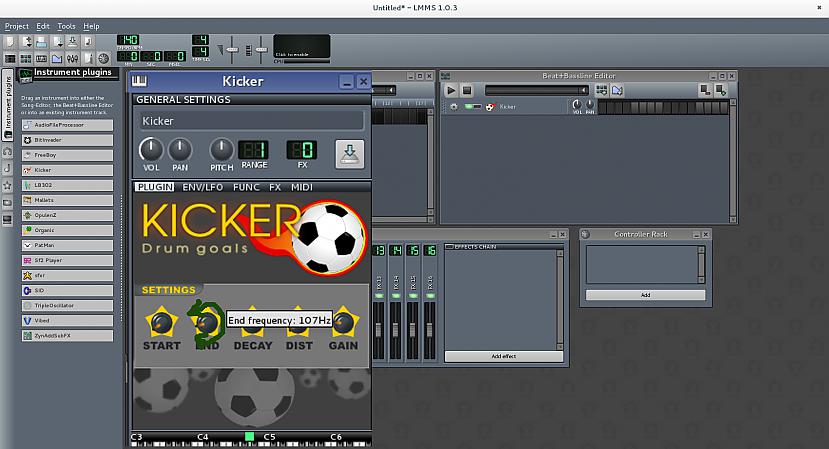Click oscilloscope display to enable it
Viewport: 829px width, 449px height.
pos(302,47)
